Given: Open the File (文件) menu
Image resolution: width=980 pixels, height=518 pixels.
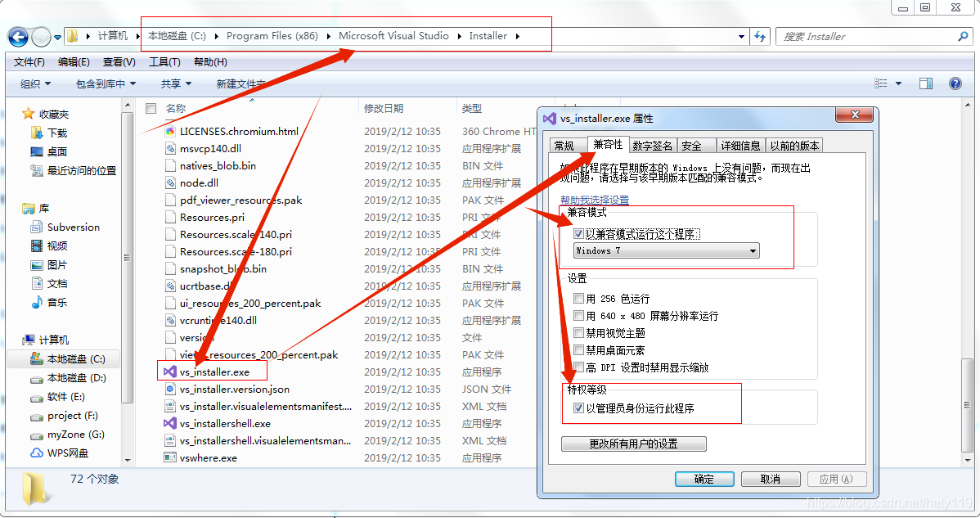Looking at the screenshot, I should click(29, 62).
